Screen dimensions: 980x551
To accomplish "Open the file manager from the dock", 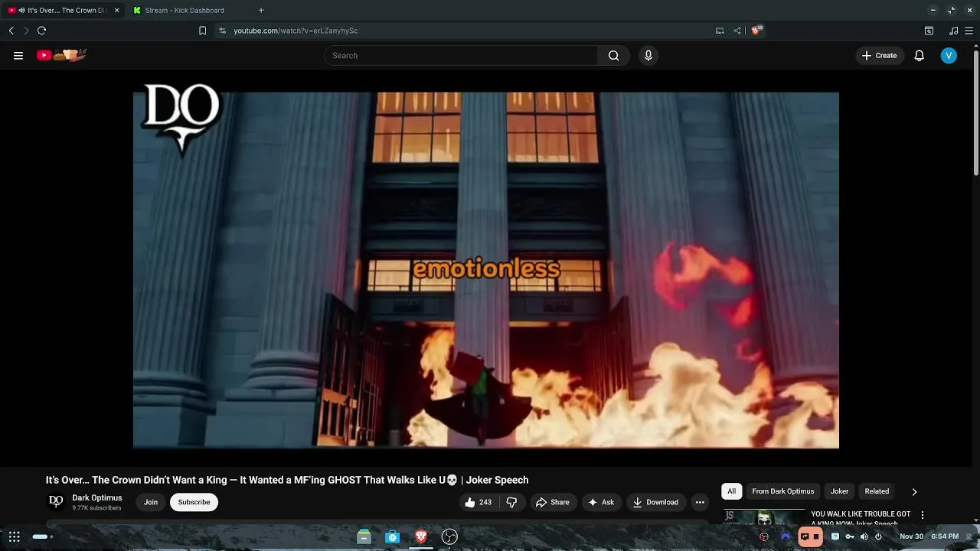I will pos(364,536).
